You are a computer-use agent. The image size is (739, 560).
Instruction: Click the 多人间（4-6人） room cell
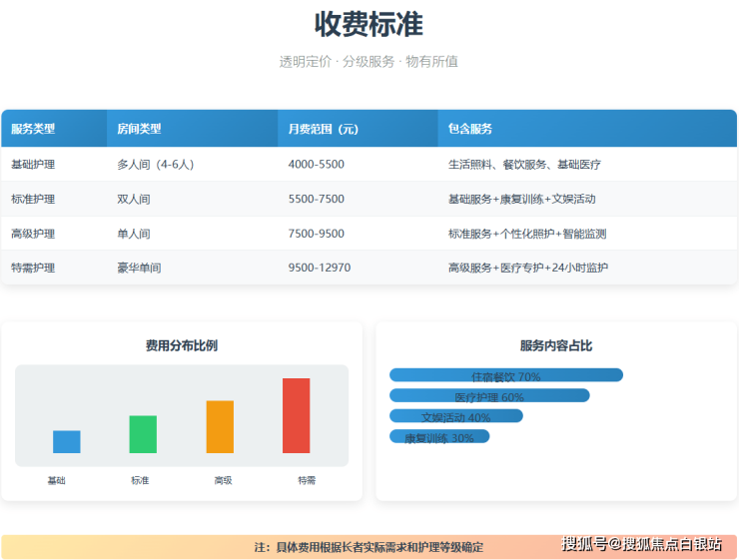click(155, 164)
